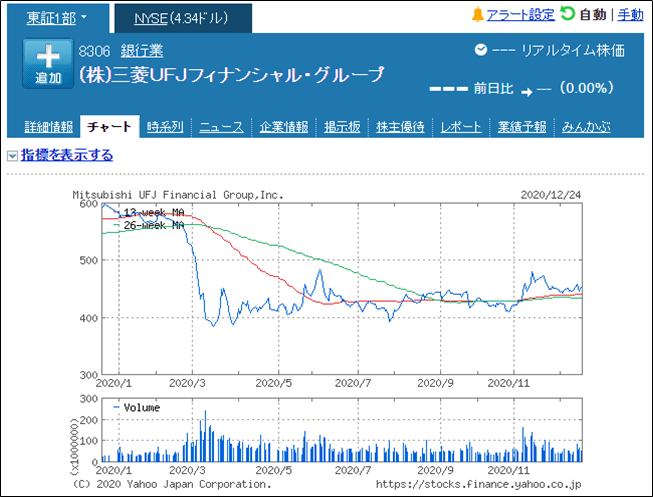653x497 pixels.
Task: Open the 銀行業 industry link
Action: point(142,51)
